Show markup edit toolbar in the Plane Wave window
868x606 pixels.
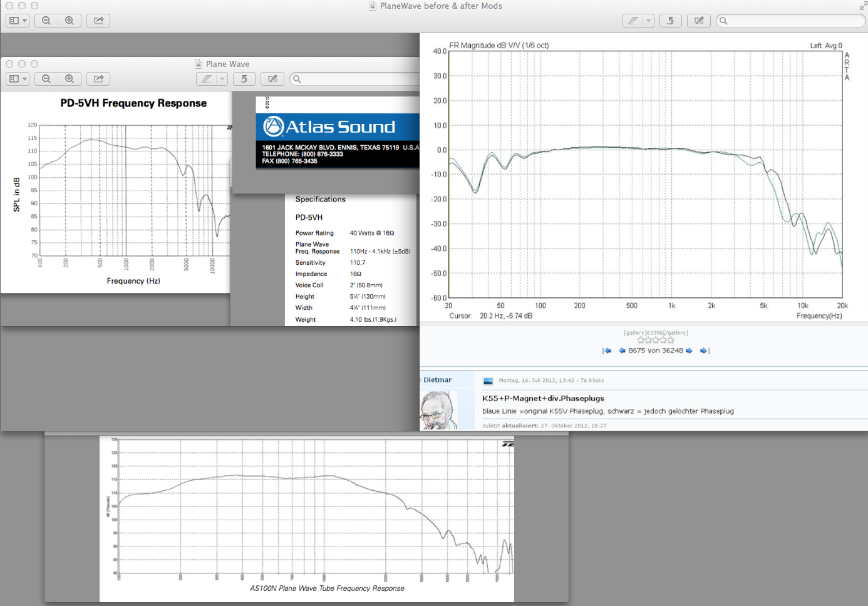(272, 79)
